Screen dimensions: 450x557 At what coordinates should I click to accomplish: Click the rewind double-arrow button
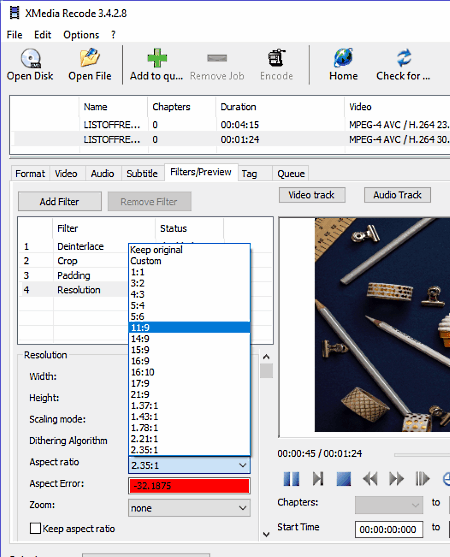point(370,478)
